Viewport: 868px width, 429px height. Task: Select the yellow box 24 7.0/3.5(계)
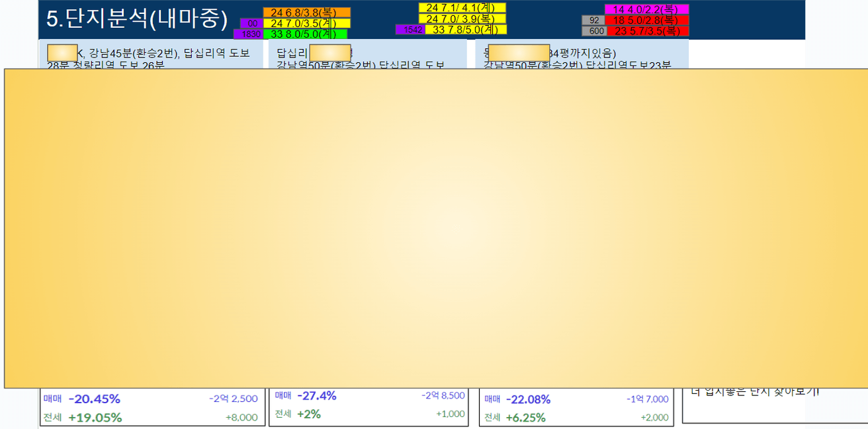(x=307, y=23)
